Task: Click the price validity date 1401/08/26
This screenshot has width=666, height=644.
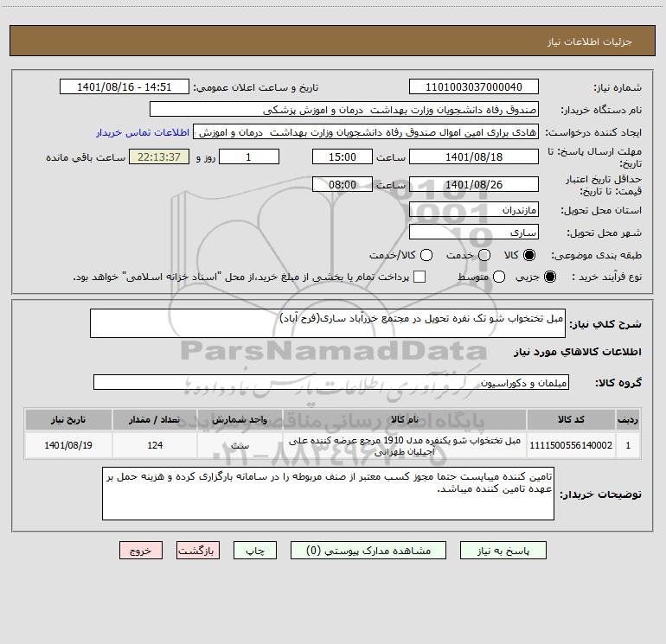Action: pyautogui.click(x=474, y=184)
